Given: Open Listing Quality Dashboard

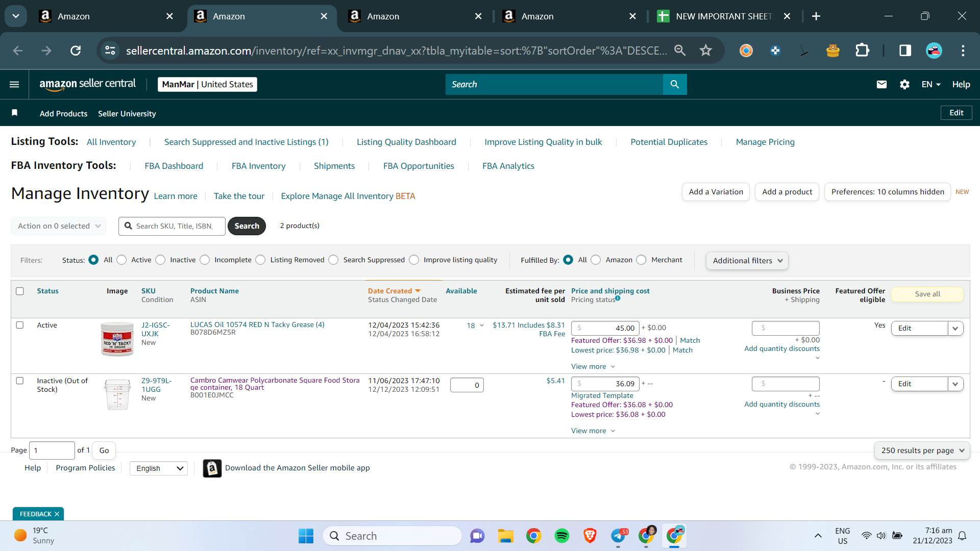Looking at the screenshot, I should [x=406, y=142].
